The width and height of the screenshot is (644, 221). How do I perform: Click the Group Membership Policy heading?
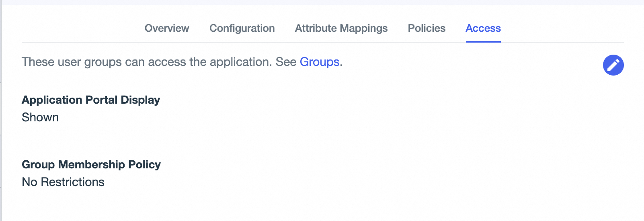[91, 164]
